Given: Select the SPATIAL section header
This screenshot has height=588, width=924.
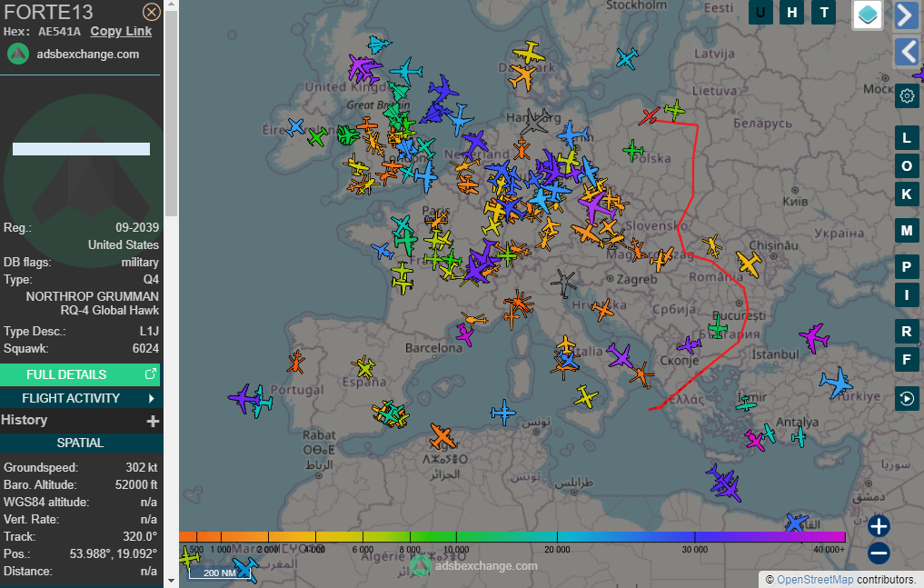Looking at the screenshot, I should (x=80, y=443).
